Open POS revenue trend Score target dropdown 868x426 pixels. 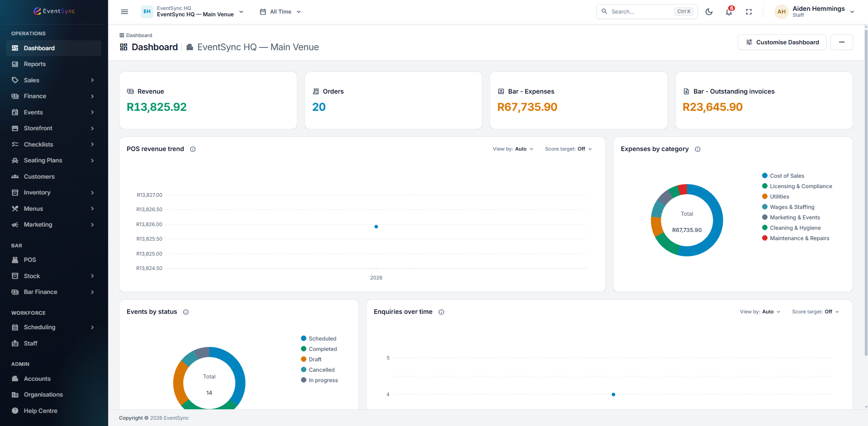pos(568,149)
